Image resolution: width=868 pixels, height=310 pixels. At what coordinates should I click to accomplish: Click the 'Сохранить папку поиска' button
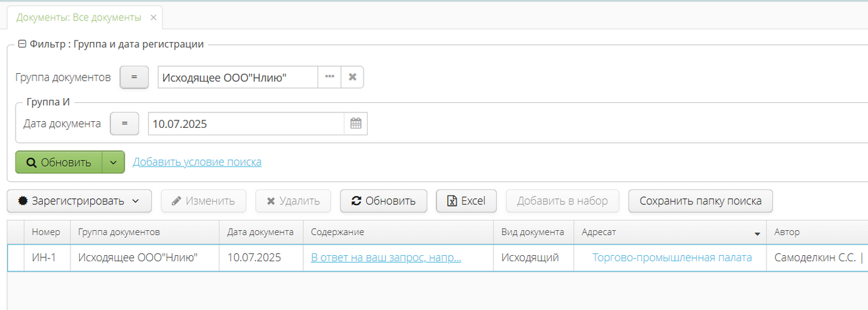pyautogui.click(x=701, y=201)
